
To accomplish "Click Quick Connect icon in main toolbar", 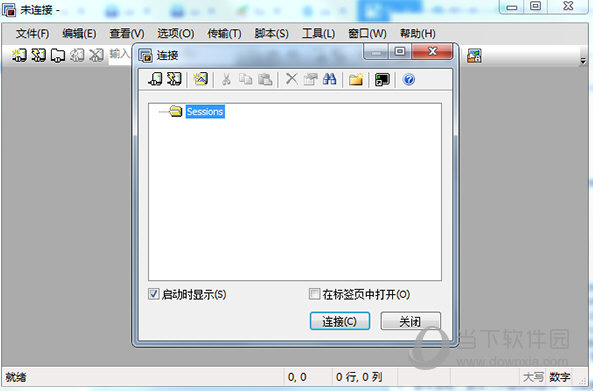I will click(x=38, y=55).
